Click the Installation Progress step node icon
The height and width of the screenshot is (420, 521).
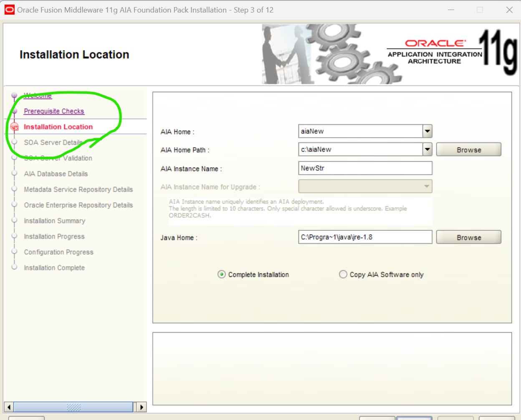click(x=15, y=236)
